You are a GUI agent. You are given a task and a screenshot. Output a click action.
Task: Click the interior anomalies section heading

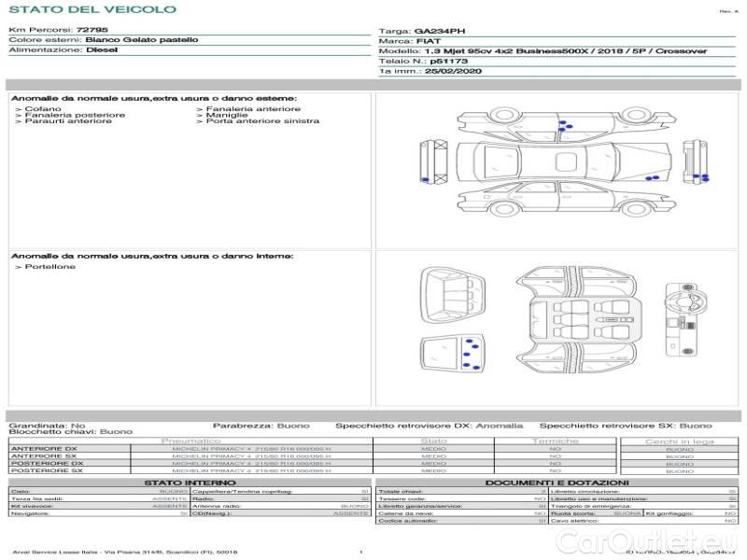(x=152, y=256)
